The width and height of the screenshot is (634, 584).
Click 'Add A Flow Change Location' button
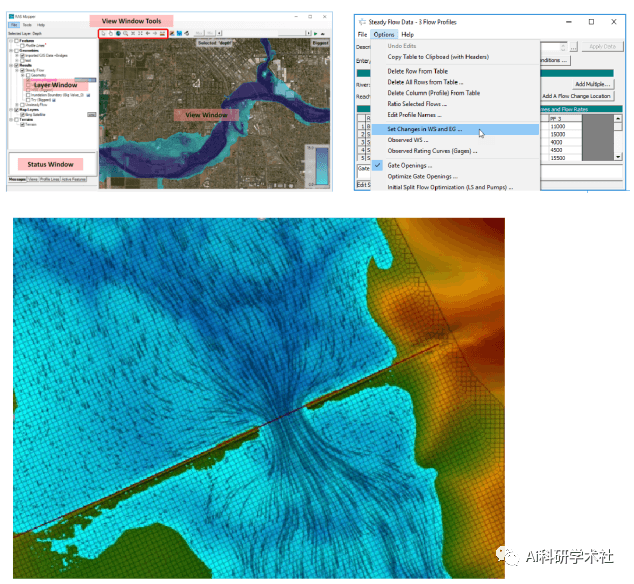point(576,96)
